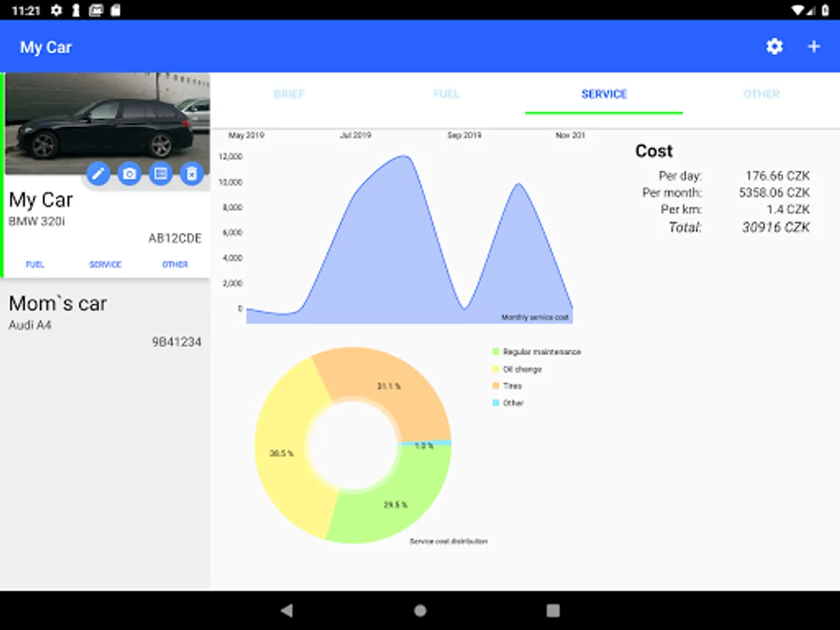Screen dimensions: 840x630
Task: Open the settings gear icon
Action: click(x=774, y=47)
